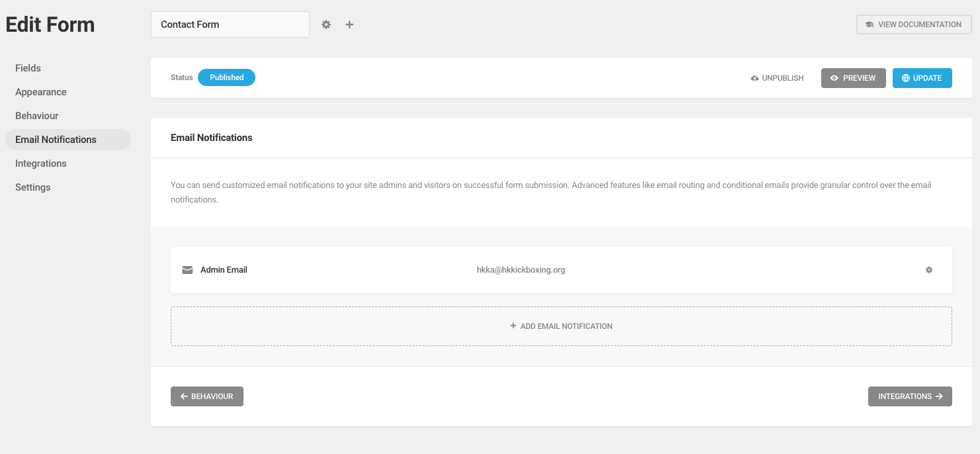Viewport: 980px width, 454px height.
Task: Edit the Contact Form name field
Action: [230, 24]
